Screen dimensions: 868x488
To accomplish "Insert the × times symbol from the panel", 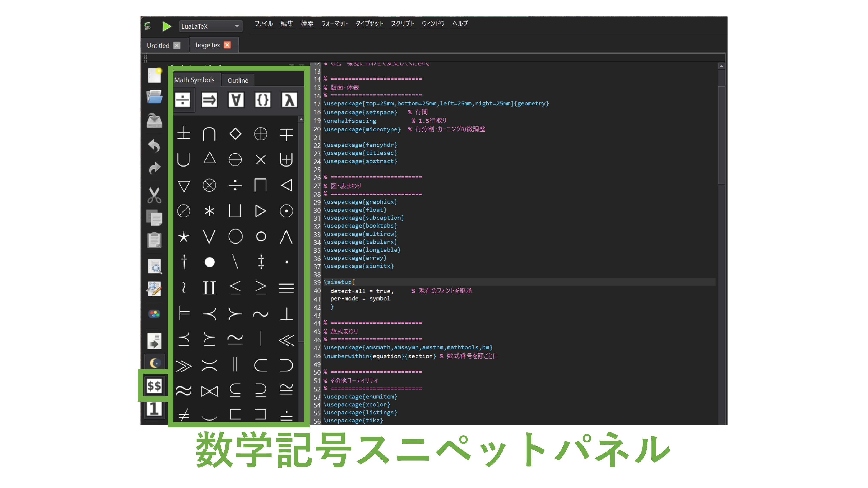I will (x=261, y=160).
